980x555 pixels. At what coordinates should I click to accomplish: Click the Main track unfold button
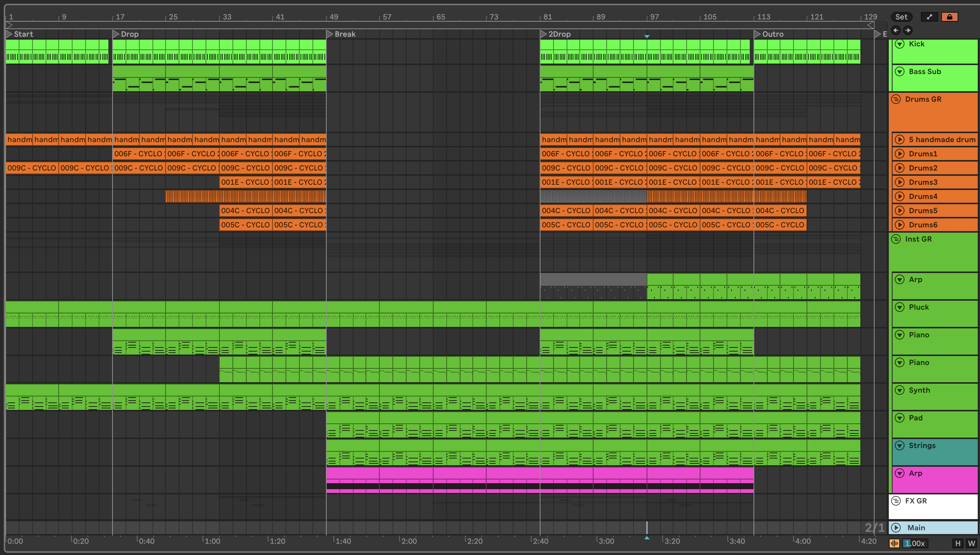(x=896, y=528)
